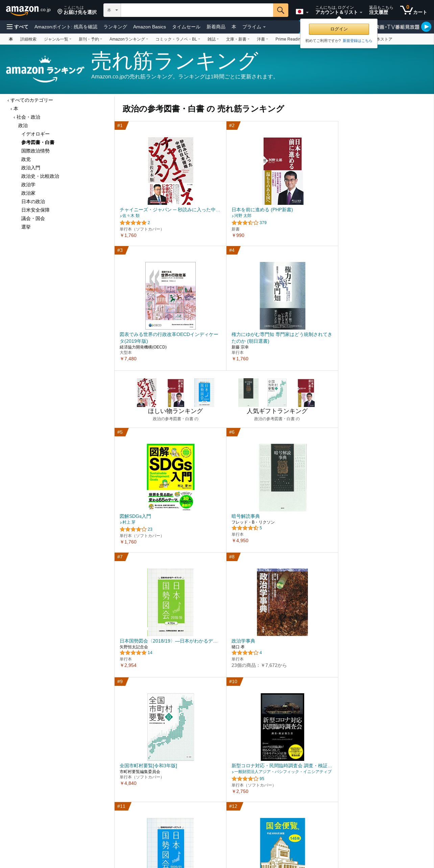
Task: Expand the コミック・ラノベ・BL submenu
Action: pos(178,39)
